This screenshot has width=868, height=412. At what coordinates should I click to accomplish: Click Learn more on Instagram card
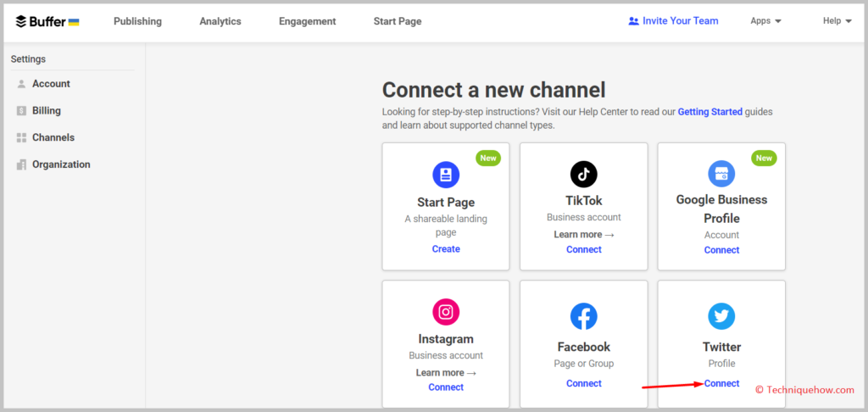446,373
